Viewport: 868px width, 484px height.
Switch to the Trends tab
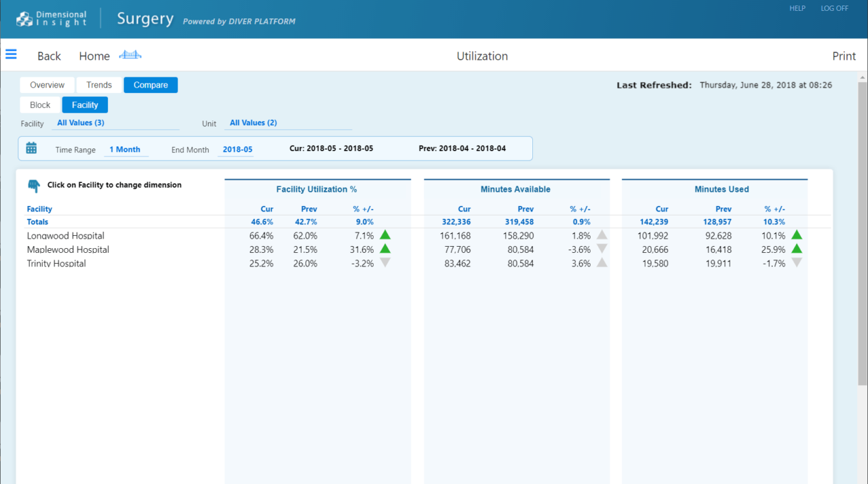99,85
